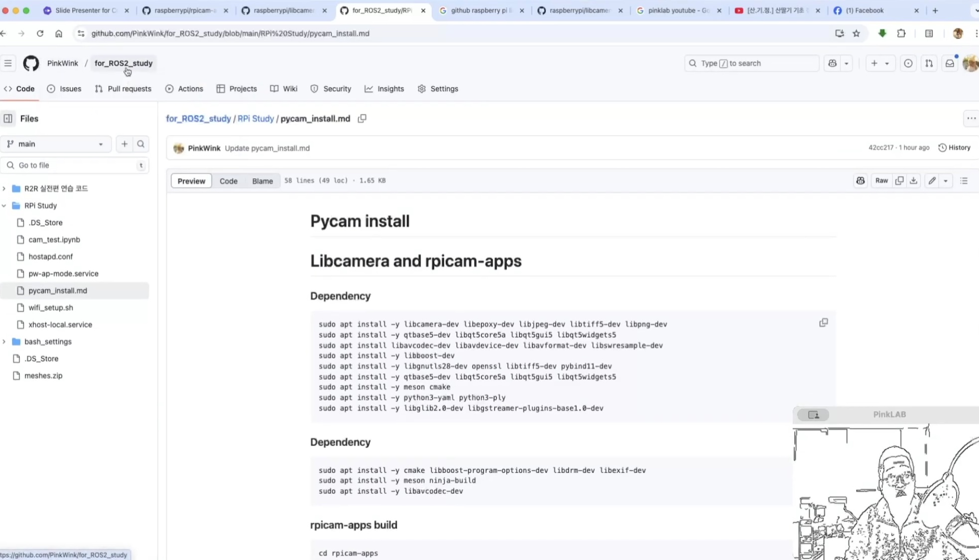Switch to Code view of the file

(x=229, y=181)
